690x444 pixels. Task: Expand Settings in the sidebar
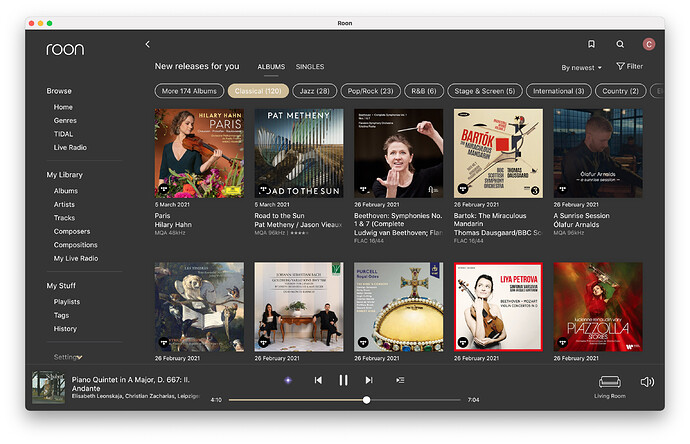[68, 357]
